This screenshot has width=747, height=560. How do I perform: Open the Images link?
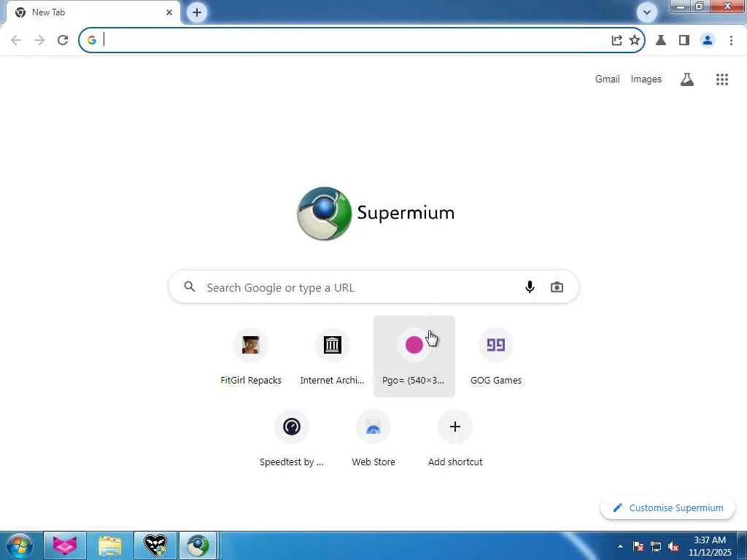coord(646,79)
